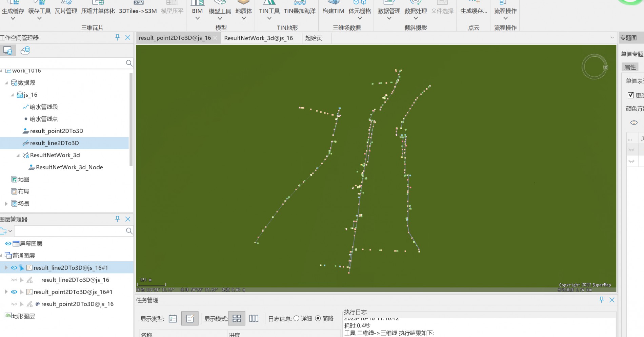Screen dimensions: 644x337
Task: Open 模型工具 model tools
Action: (x=220, y=11)
